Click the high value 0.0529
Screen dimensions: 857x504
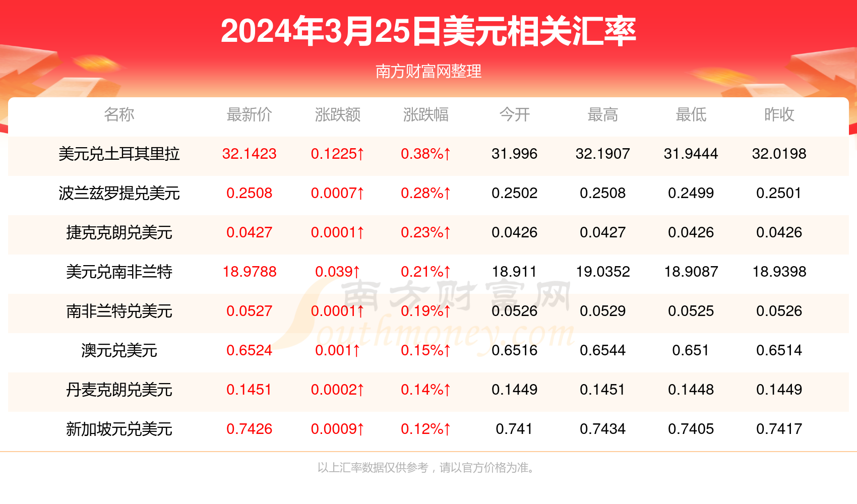click(x=602, y=311)
